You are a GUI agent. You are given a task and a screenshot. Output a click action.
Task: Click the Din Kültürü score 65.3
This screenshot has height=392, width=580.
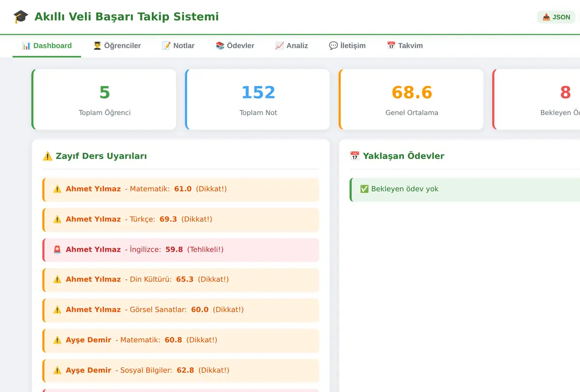tap(185, 279)
